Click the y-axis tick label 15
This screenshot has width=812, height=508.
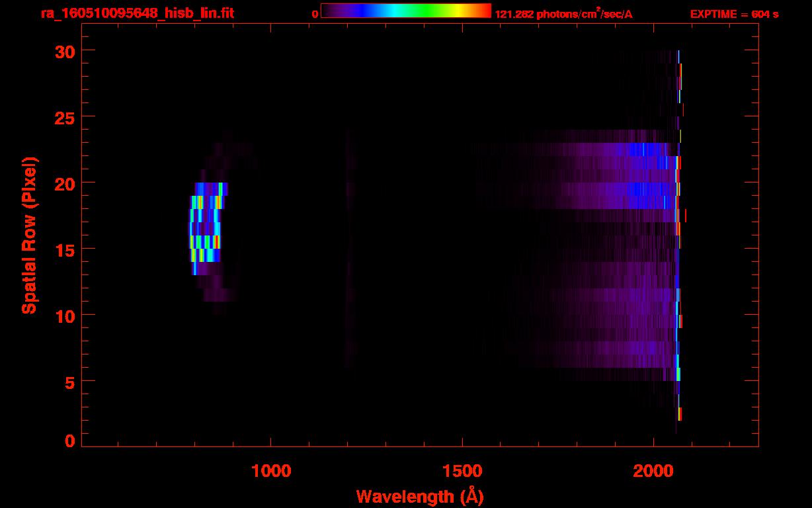pyautogui.click(x=63, y=249)
